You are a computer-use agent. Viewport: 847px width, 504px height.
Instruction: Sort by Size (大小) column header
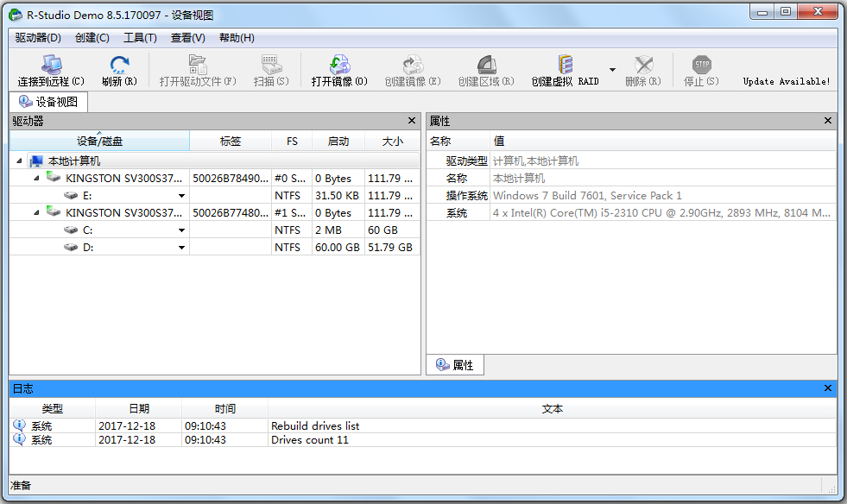coord(392,141)
